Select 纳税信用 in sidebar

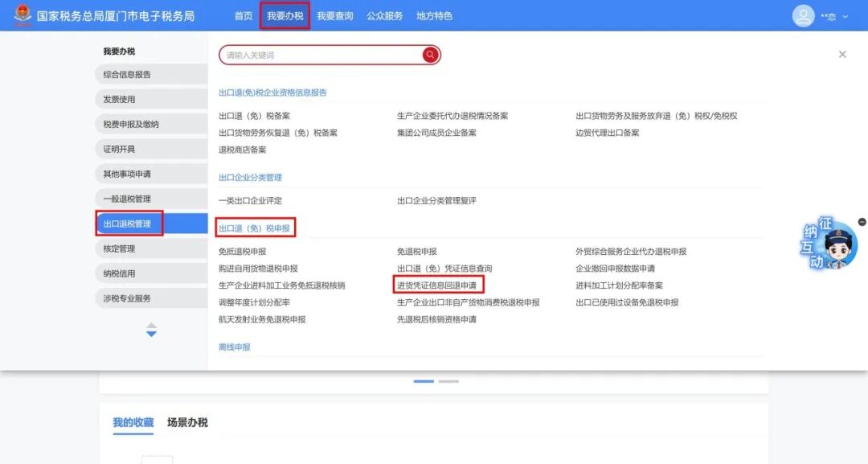(x=151, y=273)
